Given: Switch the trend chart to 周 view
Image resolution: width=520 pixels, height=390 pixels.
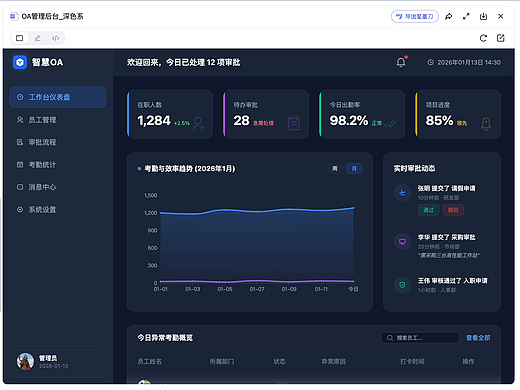Looking at the screenshot, I should click(x=335, y=169).
